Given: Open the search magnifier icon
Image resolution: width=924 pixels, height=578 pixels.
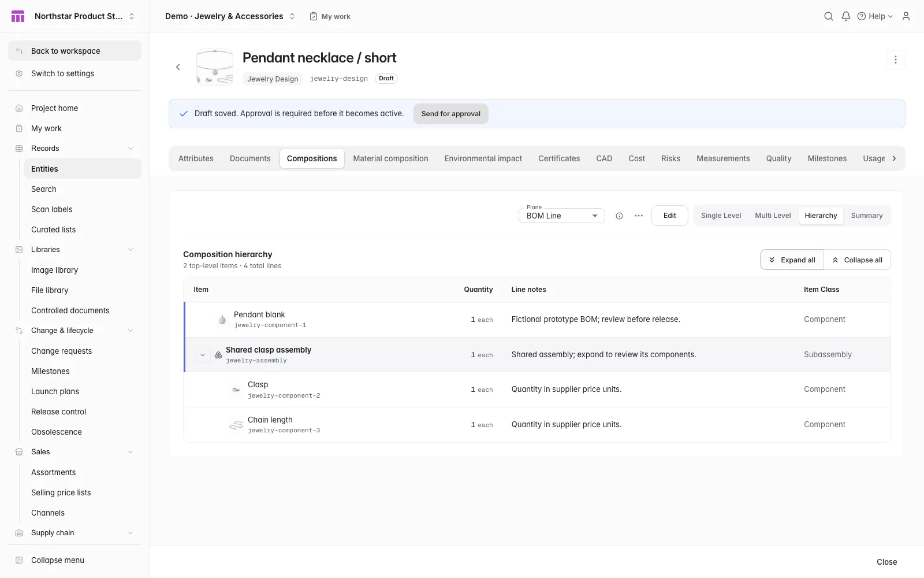Looking at the screenshot, I should pyautogui.click(x=829, y=16).
